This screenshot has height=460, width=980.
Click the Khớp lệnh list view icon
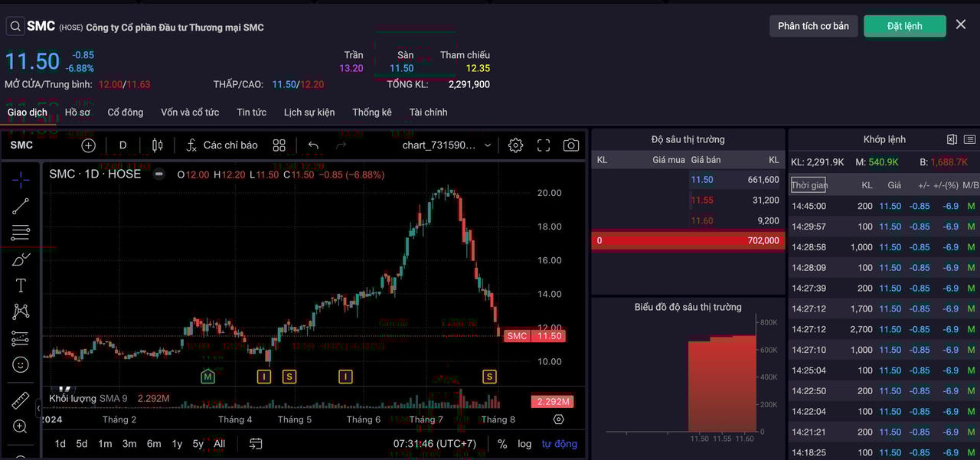tap(969, 139)
